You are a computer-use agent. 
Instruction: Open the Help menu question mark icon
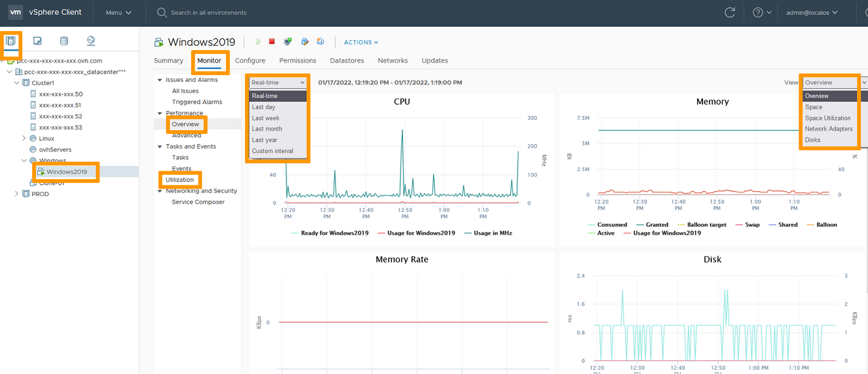(x=758, y=12)
